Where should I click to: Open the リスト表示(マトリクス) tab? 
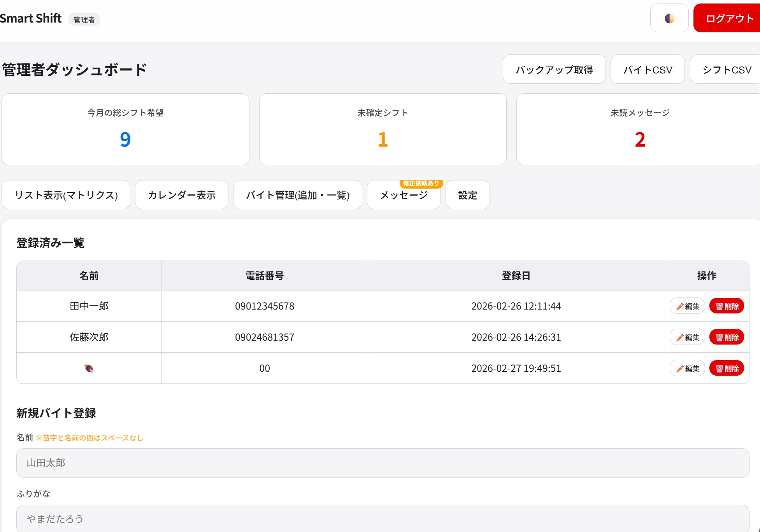(x=66, y=195)
